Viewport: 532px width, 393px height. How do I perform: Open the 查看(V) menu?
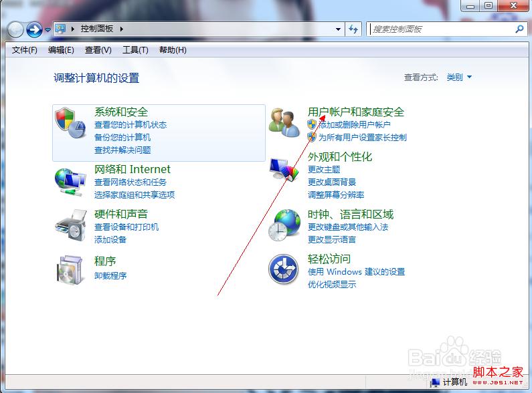coord(98,50)
